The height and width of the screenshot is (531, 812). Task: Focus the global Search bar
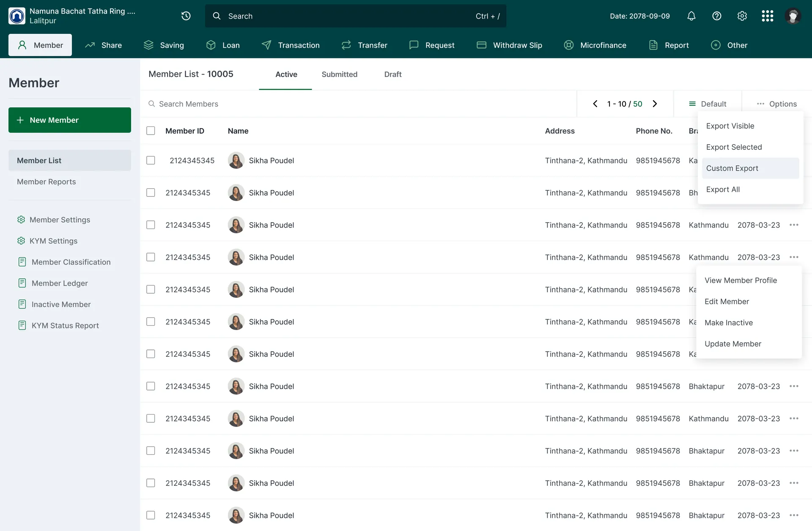pos(356,16)
